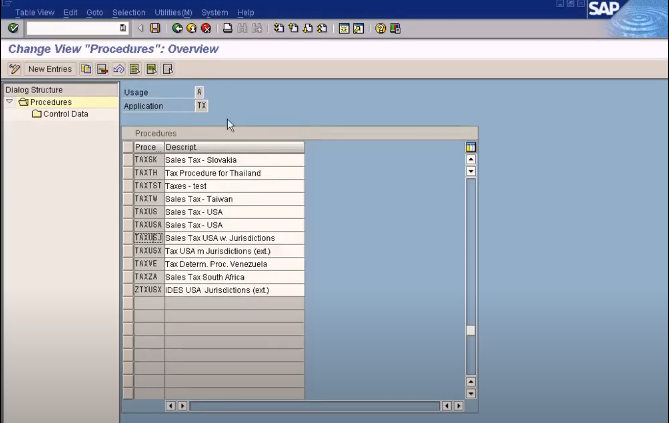The width and height of the screenshot is (669, 423).
Task: Click the Create New Session icon
Action: [344, 28]
